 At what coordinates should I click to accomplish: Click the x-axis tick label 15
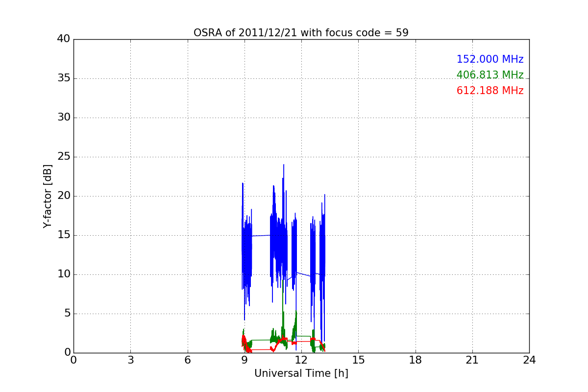click(358, 360)
